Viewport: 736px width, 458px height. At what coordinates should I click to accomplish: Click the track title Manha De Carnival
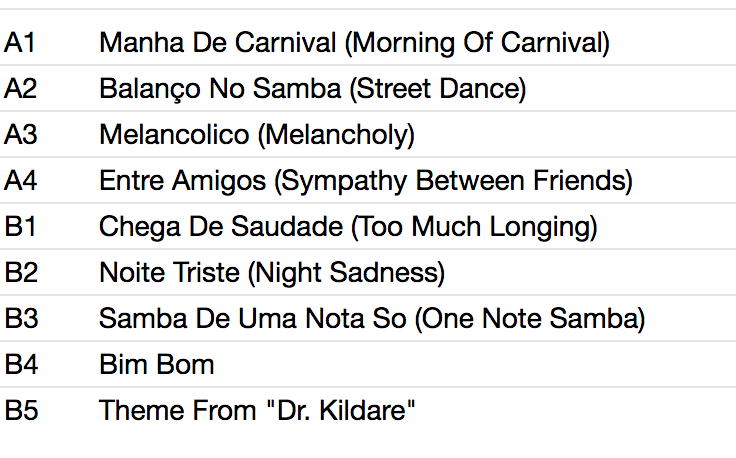(x=218, y=43)
